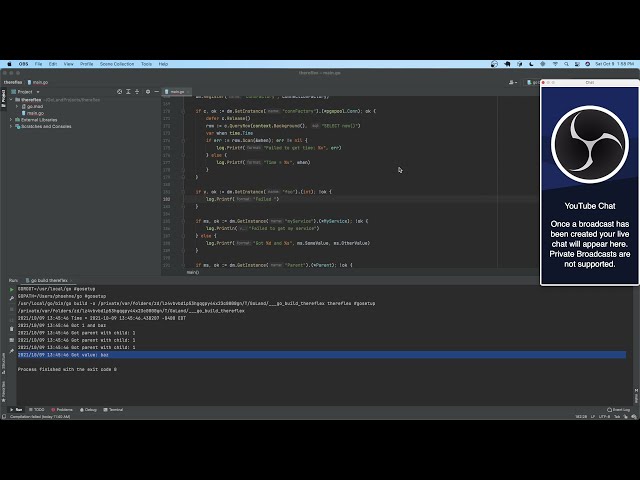Image resolution: width=640 pixels, height=480 pixels.
Task: Toggle the Run tool window button
Action: click(x=16, y=410)
